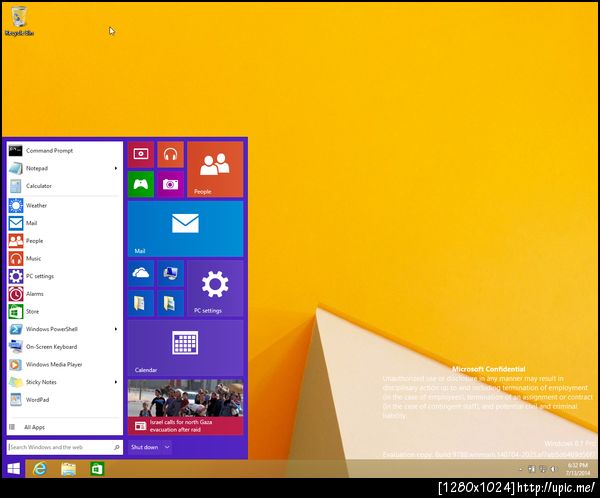Open the Recycle Bin desktop icon
This screenshot has height=498, width=600.
pos(19,22)
